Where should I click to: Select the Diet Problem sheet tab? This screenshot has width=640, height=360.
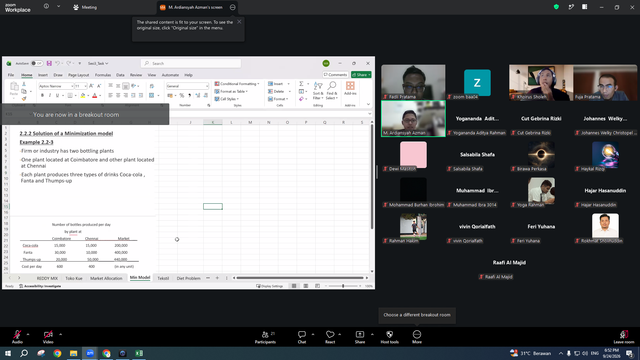click(189, 278)
